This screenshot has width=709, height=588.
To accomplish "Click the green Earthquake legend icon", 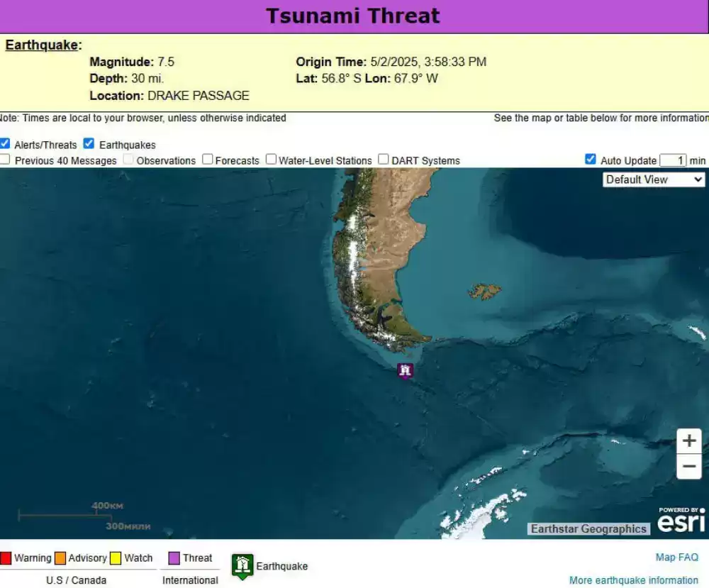I will coord(242,565).
